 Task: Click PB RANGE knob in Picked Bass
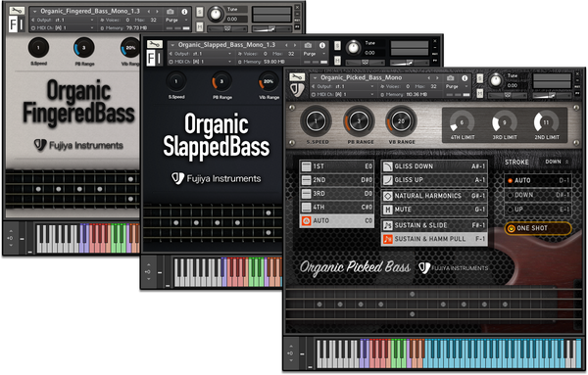click(x=359, y=121)
